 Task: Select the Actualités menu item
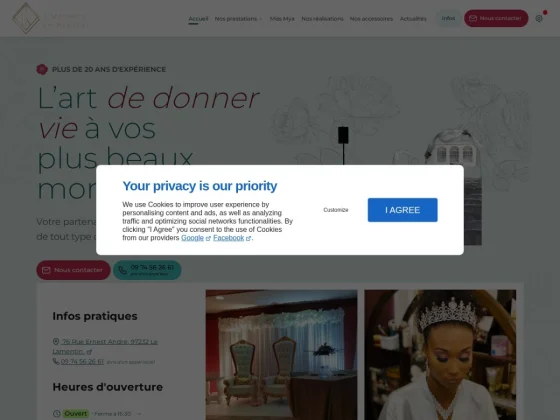click(x=413, y=19)
